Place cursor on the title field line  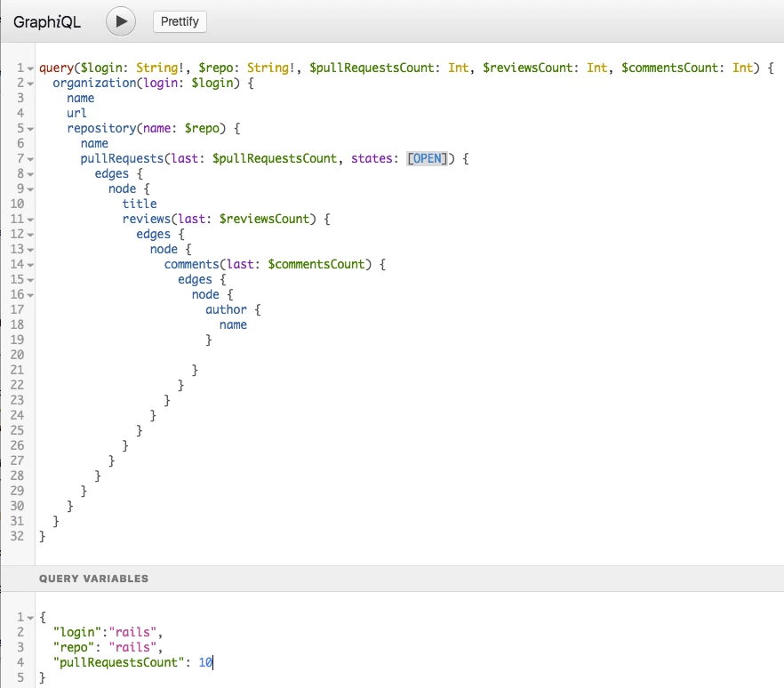pyautogui.click(x=140, y=204)
